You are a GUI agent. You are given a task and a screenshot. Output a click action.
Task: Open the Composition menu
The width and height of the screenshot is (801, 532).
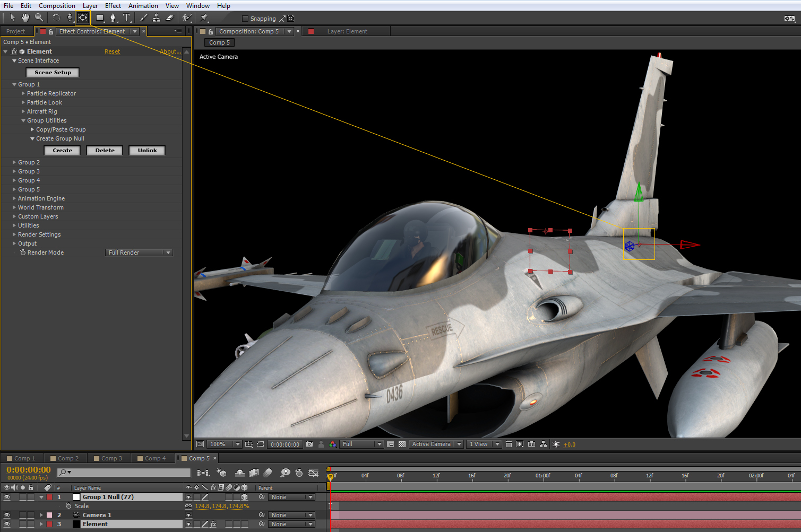click(57, 6)
